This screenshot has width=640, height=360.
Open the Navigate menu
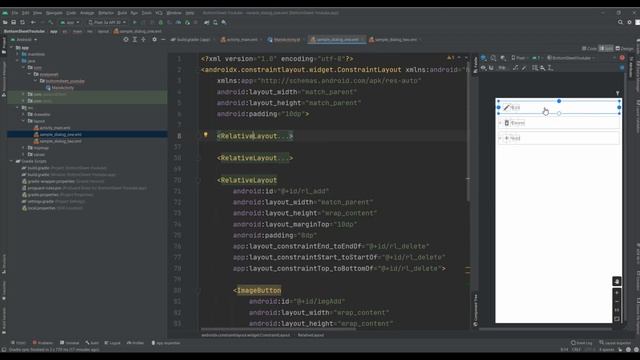pyautogui.click(x=54, y=13)
